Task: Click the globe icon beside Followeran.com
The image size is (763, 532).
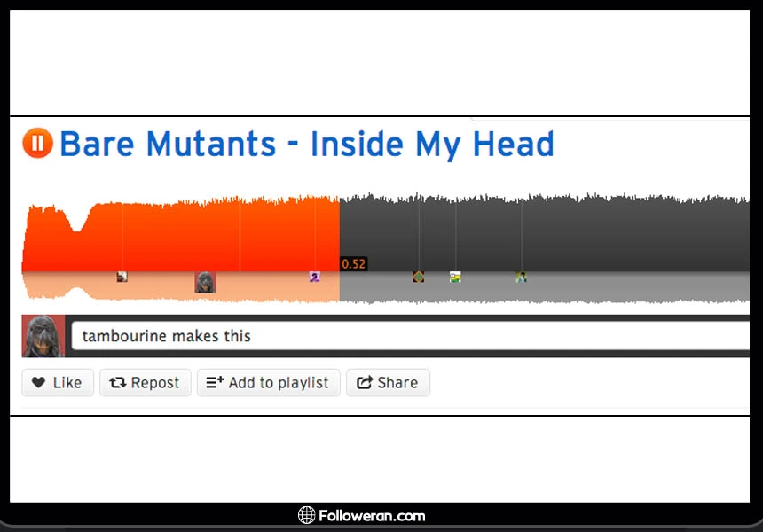Action: click(306, 515)
